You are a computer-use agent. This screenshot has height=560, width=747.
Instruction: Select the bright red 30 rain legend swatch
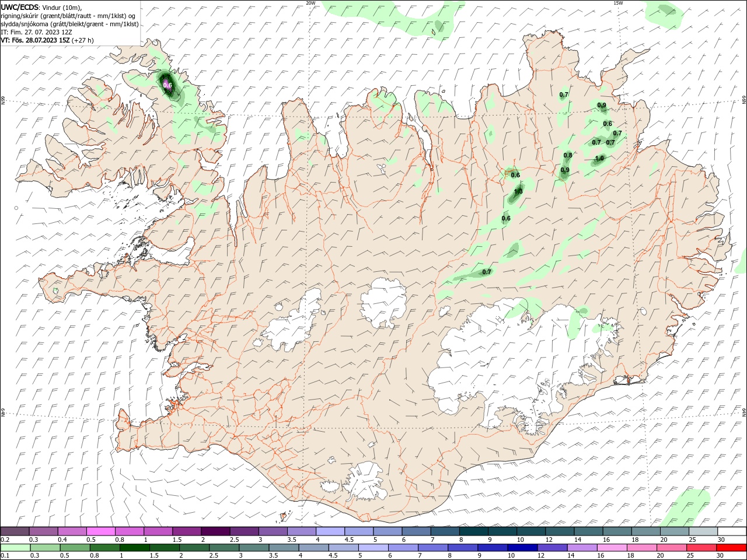coord(731,548)
